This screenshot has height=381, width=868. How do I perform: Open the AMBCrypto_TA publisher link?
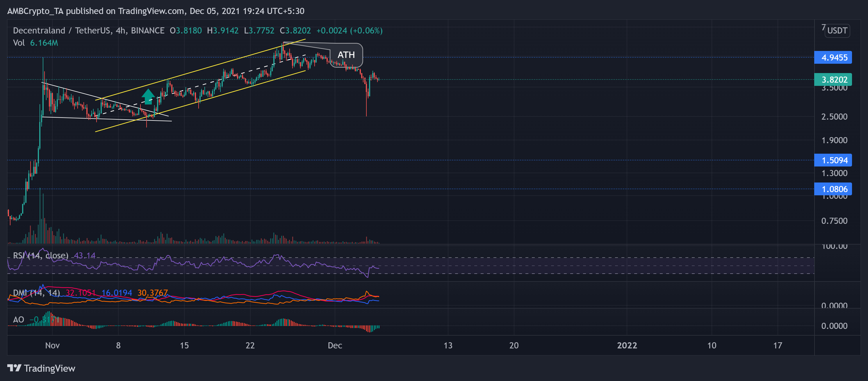[36, 11]
